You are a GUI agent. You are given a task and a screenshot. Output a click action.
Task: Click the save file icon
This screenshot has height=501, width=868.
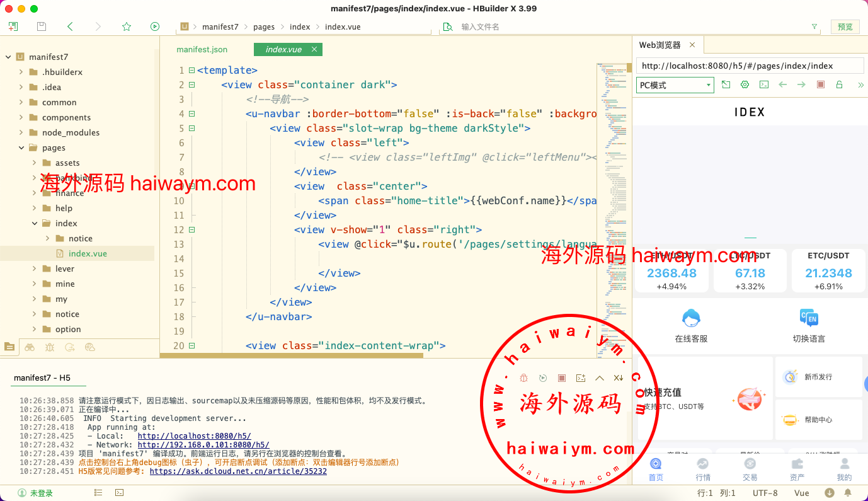coord(42,26)
